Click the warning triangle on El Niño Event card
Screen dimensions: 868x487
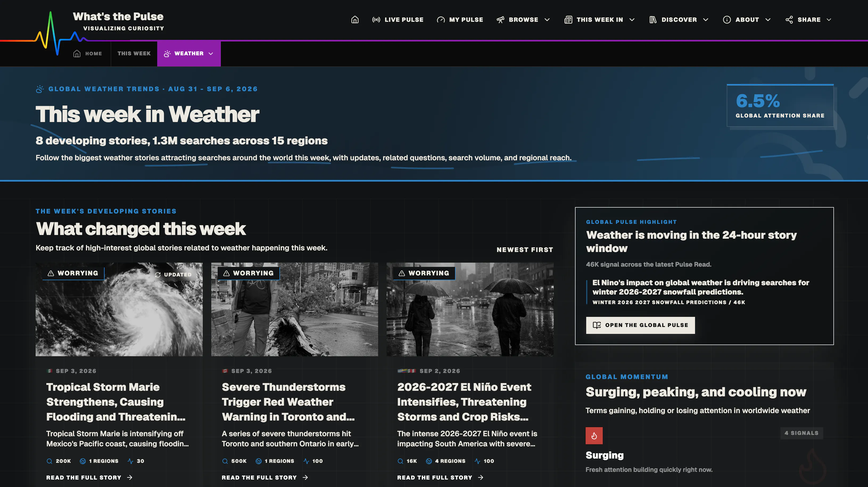tap(402, 273)
